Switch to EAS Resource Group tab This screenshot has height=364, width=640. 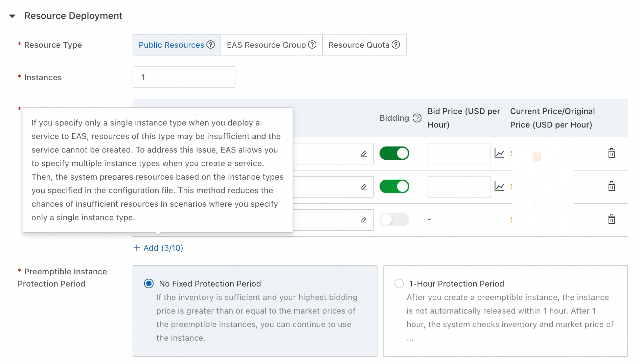coord(271,45)
